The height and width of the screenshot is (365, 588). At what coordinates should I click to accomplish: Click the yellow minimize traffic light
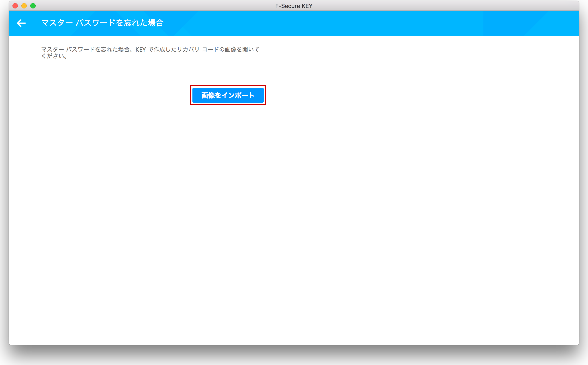point(24,6)
